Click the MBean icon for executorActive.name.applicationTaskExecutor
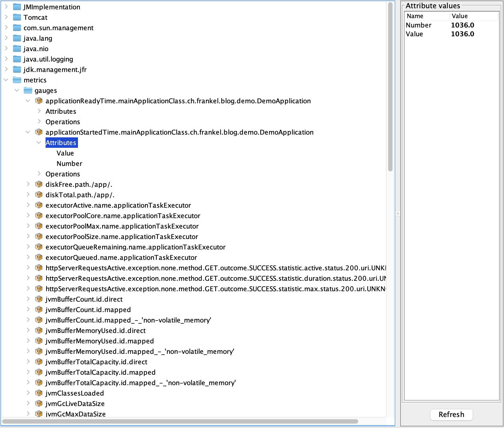 click(x=39, y=205)
